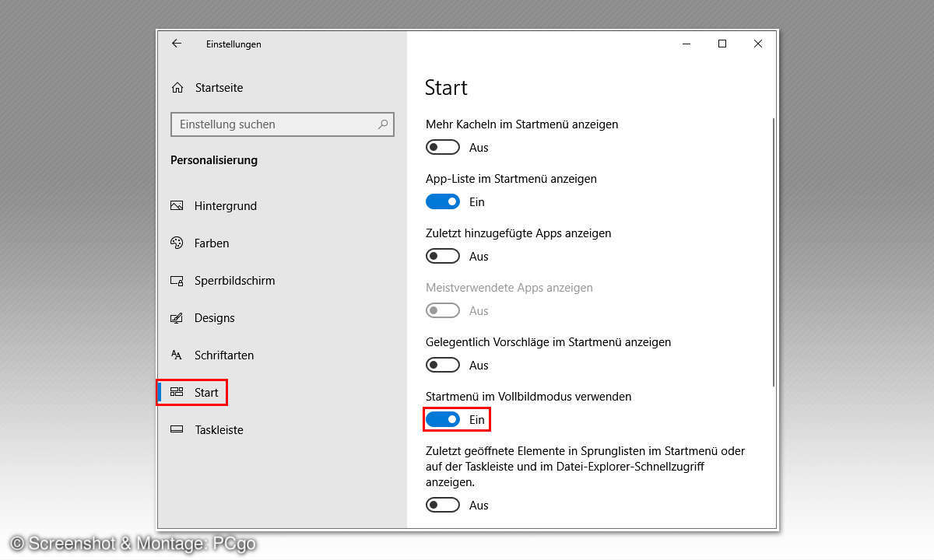Click the Farben palette icon

[177, 243]
